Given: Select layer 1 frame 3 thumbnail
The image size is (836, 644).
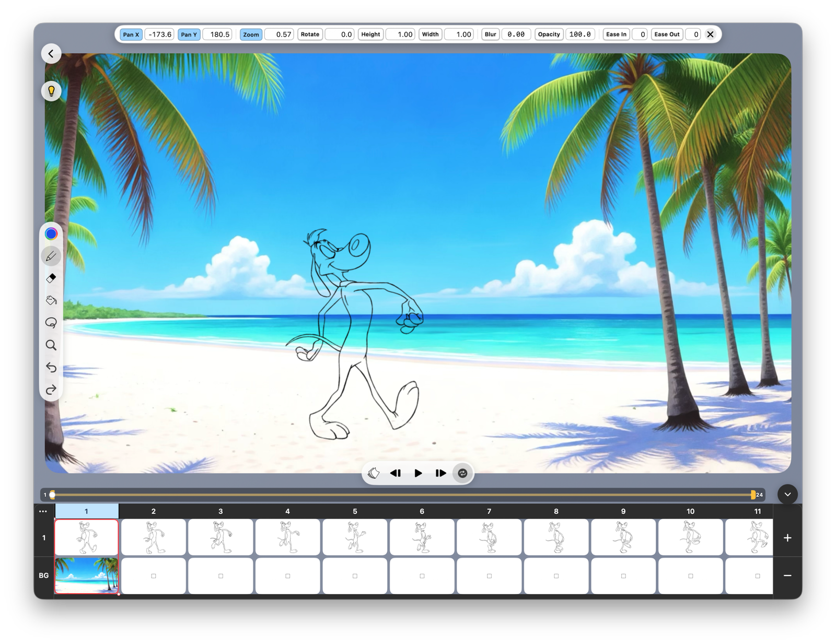Looking at the screenshot, I should point(220,537).
